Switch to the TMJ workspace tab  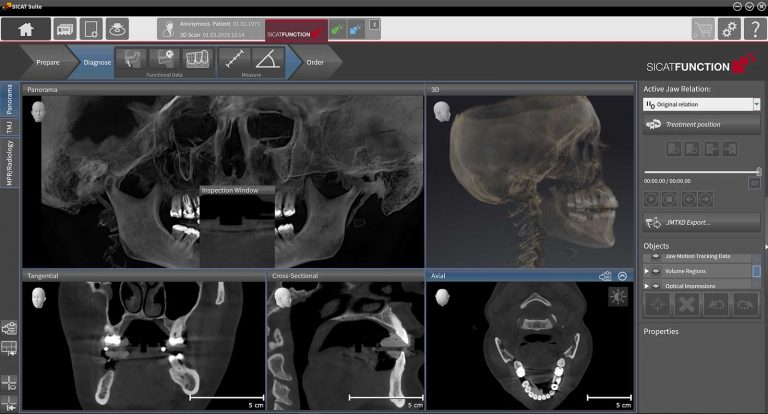(9, 128)
